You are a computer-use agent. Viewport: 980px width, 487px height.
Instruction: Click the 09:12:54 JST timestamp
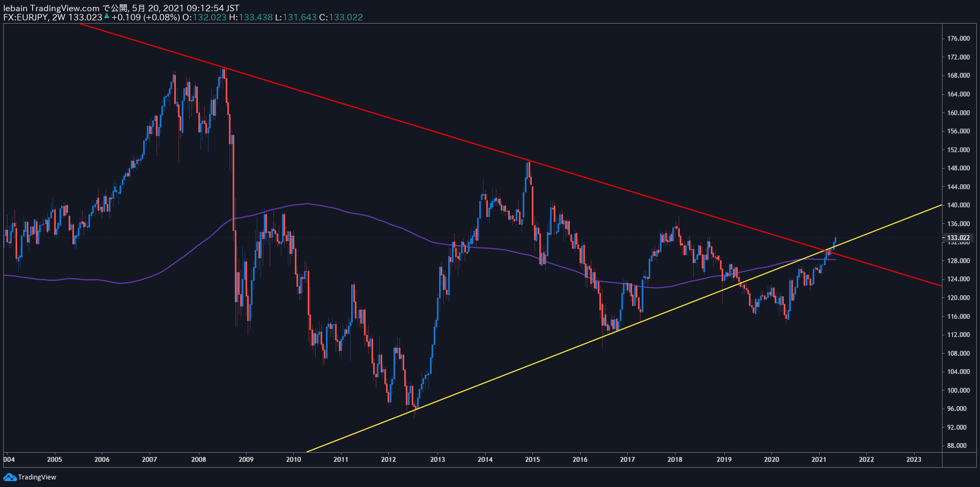[x=213, y=8]
